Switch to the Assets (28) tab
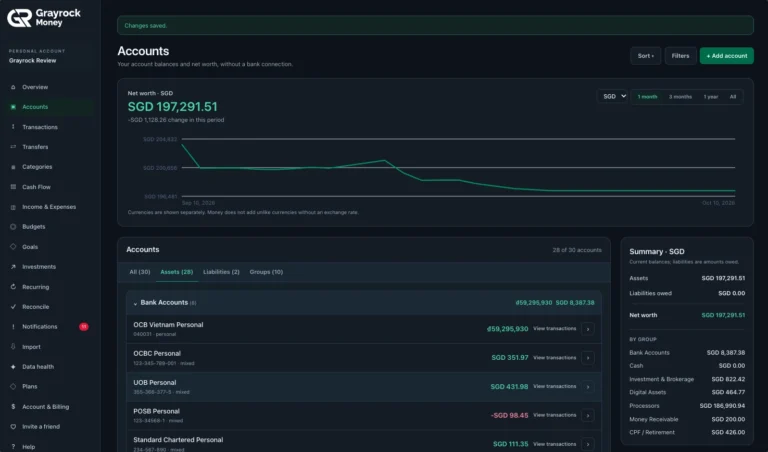 point(177,272)
